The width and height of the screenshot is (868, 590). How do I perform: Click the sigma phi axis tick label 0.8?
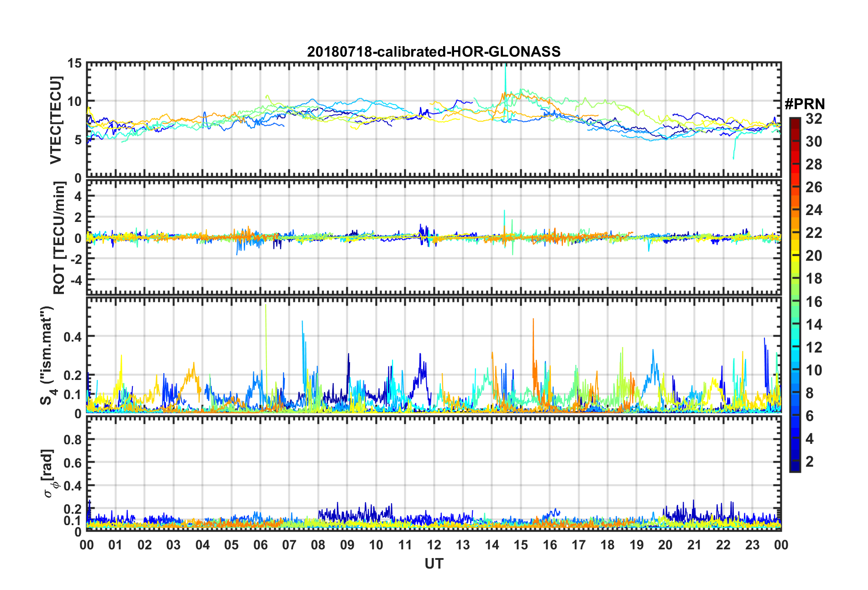pos(73,440)
